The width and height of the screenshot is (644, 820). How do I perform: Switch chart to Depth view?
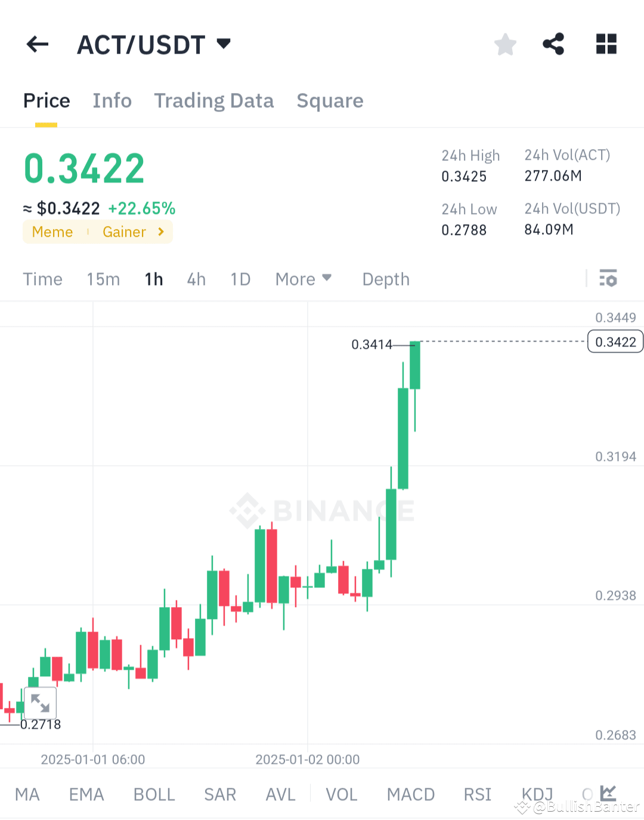[385, 279]
